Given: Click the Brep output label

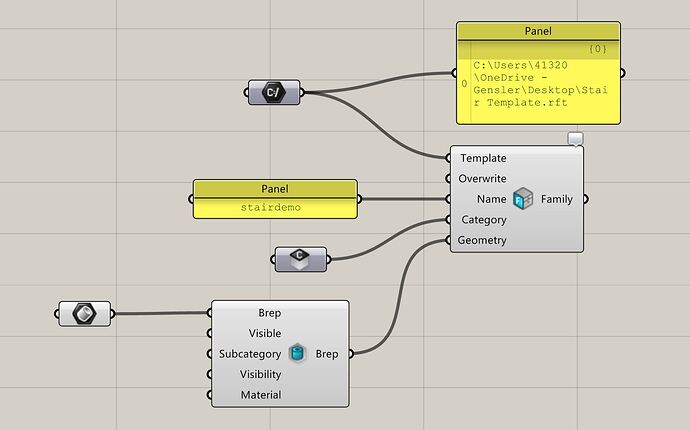Looking at the screenshot, I should (x=327, y=354).
